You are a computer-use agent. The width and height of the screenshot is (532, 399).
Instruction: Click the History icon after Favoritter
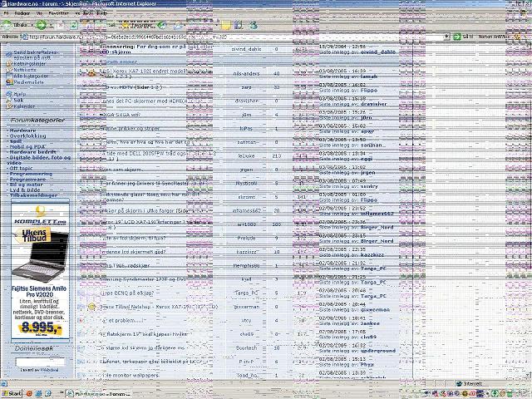coord(162,25)
